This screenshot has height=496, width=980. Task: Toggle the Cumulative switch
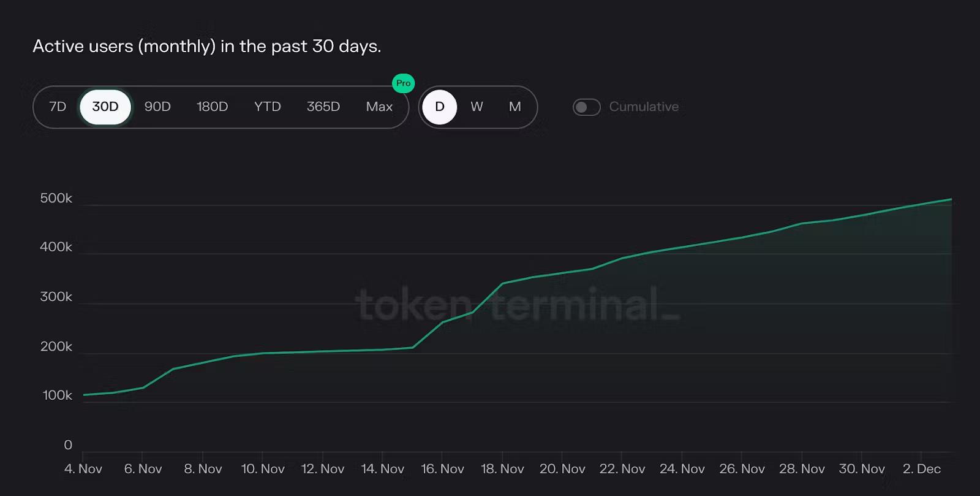click(x=586, y=107)
